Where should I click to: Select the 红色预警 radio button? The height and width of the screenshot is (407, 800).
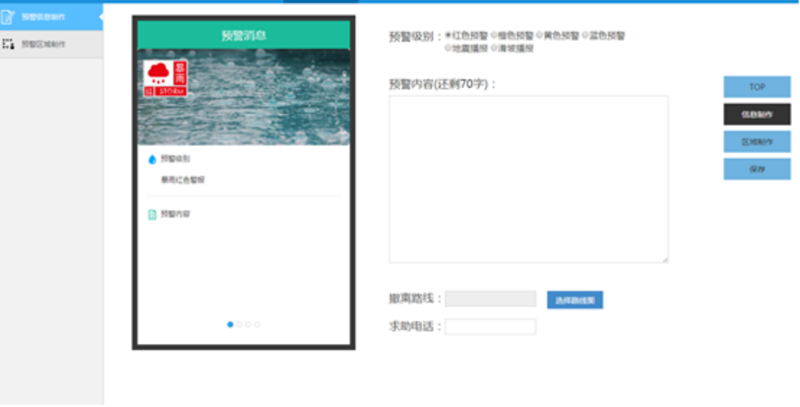[x=447, y=35]
